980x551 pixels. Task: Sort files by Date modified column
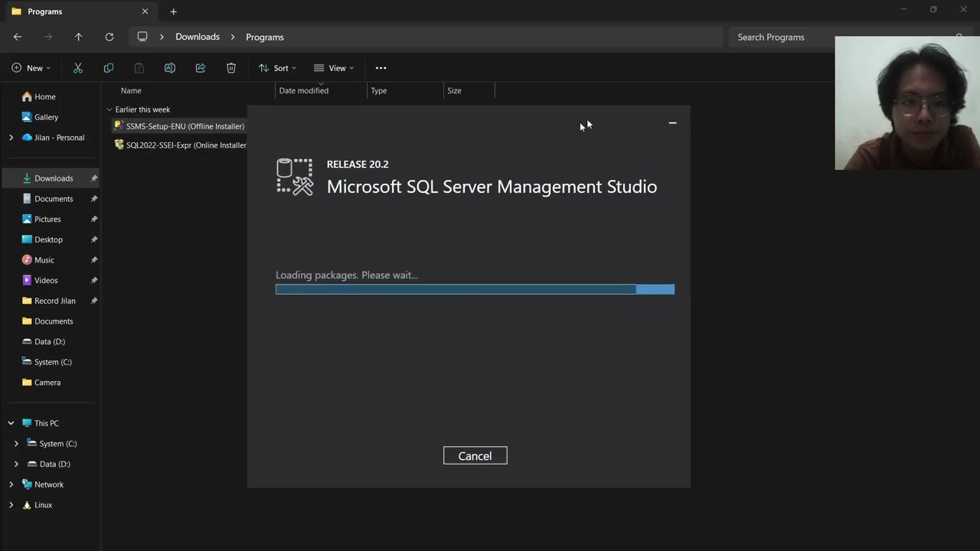304,90
